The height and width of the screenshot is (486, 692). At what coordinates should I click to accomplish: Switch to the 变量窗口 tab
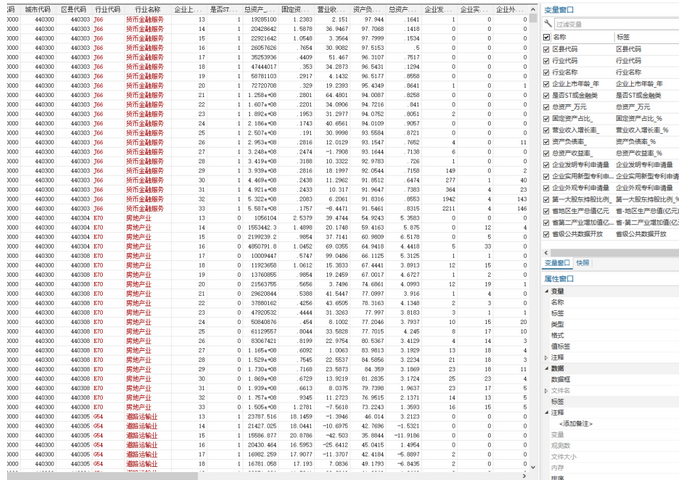pyautogui.click(x=557, y=263)
